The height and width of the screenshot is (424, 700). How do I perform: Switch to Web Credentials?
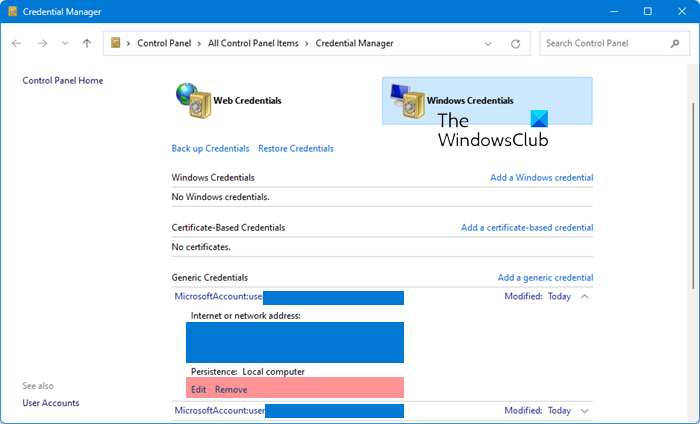pyautogui.click(x=229, y=101)
